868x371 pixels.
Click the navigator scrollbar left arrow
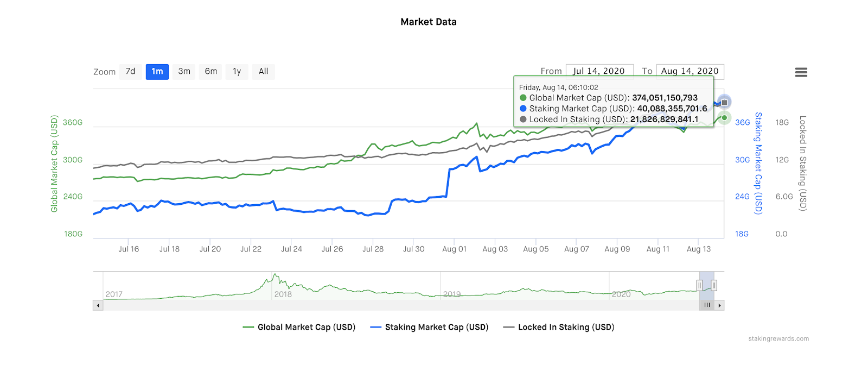(98, 305)
